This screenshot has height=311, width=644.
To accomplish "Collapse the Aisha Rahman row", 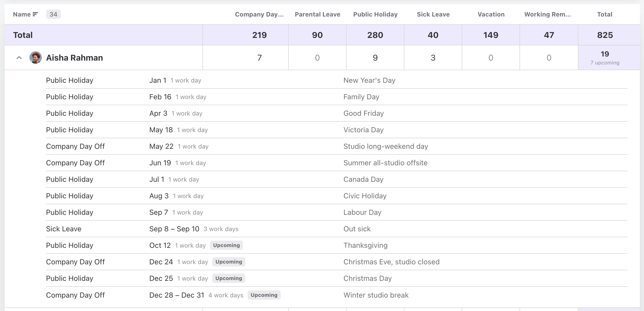I will (x=19, y=58).
